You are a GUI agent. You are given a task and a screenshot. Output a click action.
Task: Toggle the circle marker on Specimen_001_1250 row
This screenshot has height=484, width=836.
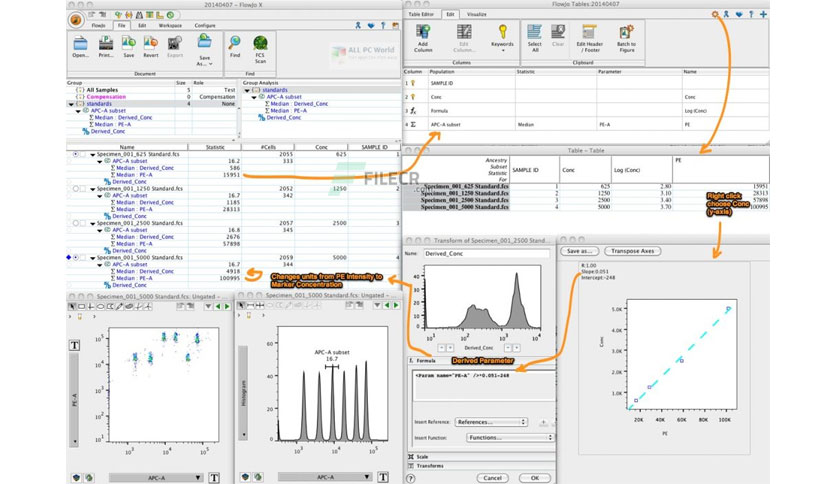(76, 189)
